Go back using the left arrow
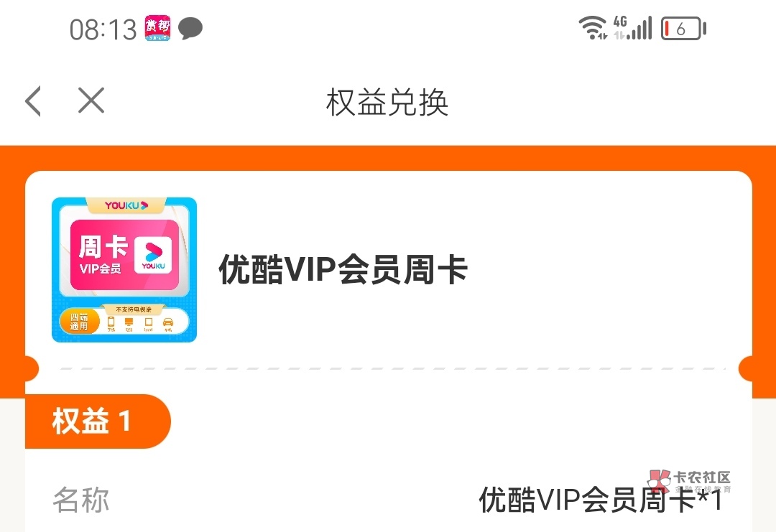776x532 pixels. 33,101
